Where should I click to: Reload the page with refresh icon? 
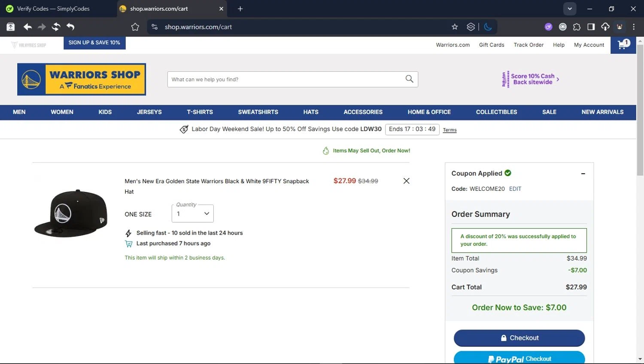pos(56,27)
